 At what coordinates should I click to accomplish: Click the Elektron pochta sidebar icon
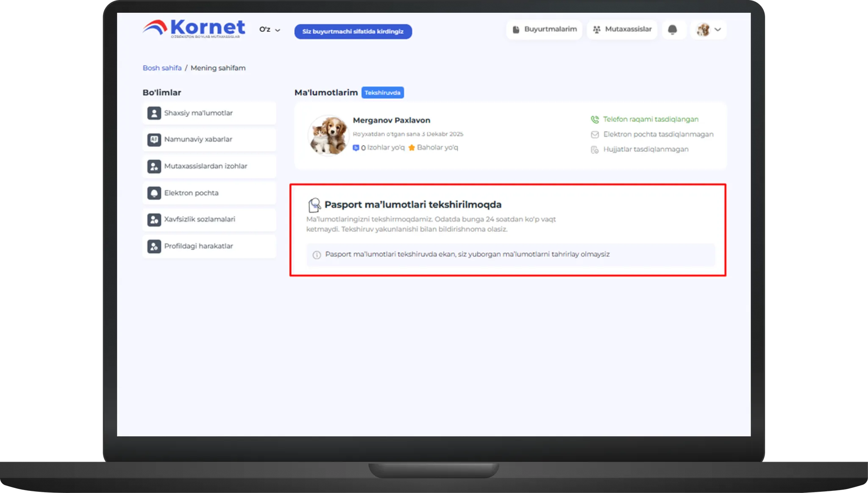click(x=154, y=193)
